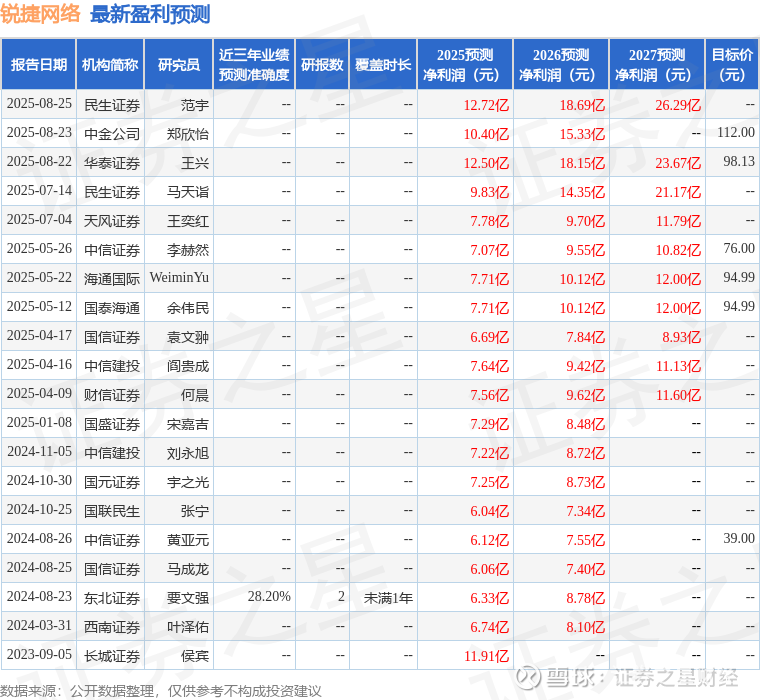
Task: Click the 8.73亿 forecast value
Action: point(586,482)
